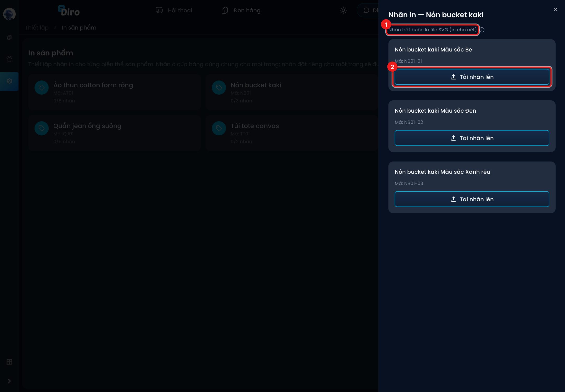Screen dimensions: 565x392
Task: Open the orders clipboard icon in sidebar
Action: click(x=9, y=37)
